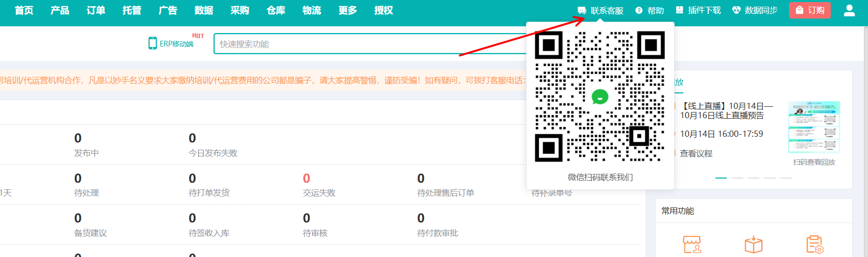Open the 待处理售后订单 count
Viewport: 868px width, 257px height.
421,178
